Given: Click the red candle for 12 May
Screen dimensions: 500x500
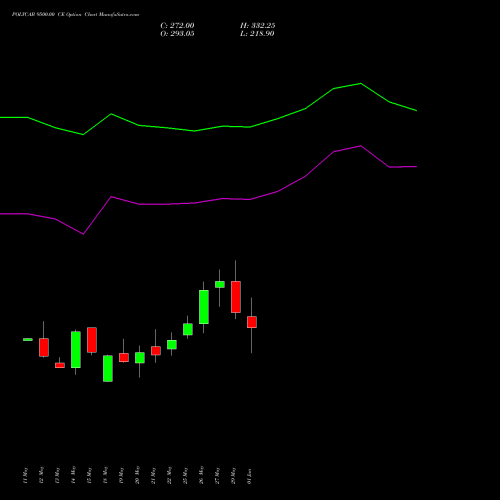Looking at the screenshot, I should 44,347.
